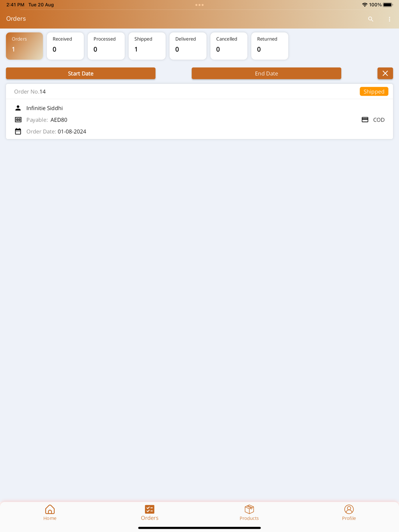
Task: Select the Orders bottom navigation tab
Action: coord(150,513)
